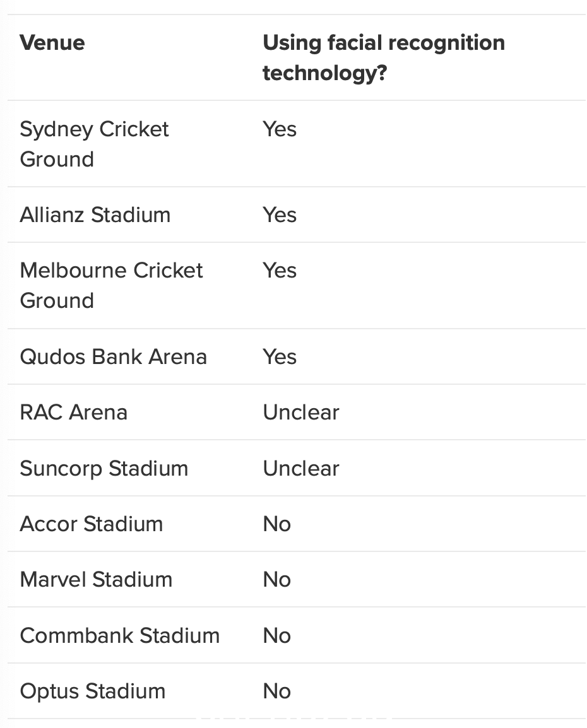Click the No value for Accor Stadium
This screenshot has width=587, height=728.
(x=277, y=524)
